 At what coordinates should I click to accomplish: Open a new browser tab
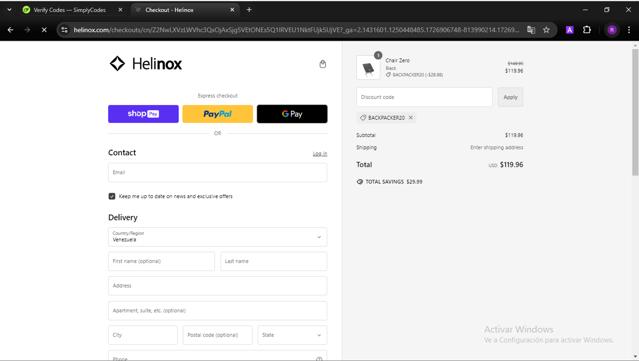249,10
